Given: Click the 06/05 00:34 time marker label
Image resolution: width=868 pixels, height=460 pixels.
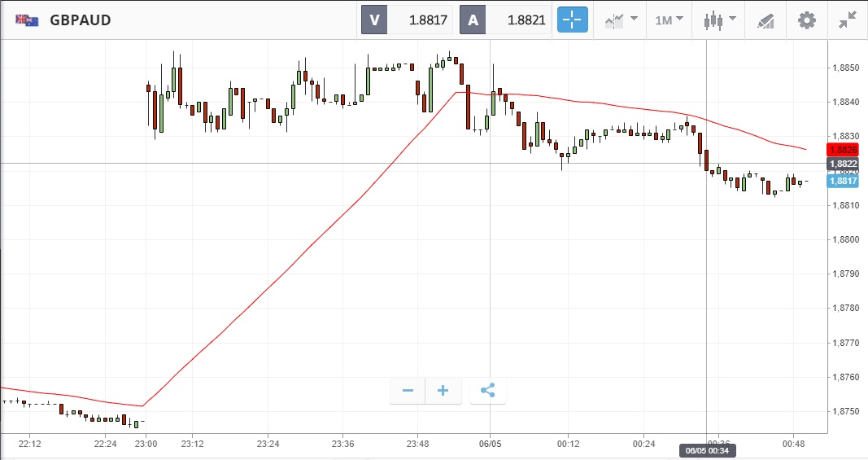Looking at the screenshot, I should tap(705, 450).
